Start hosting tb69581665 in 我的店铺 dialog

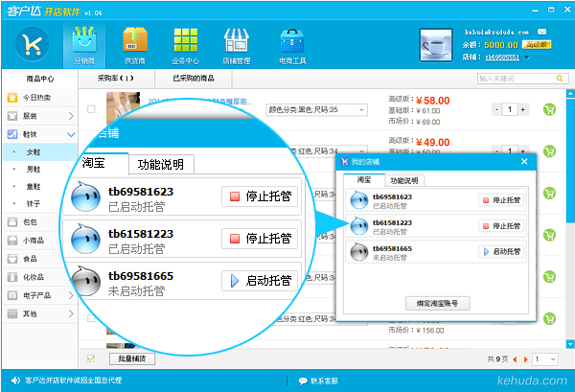coord(501,251)
